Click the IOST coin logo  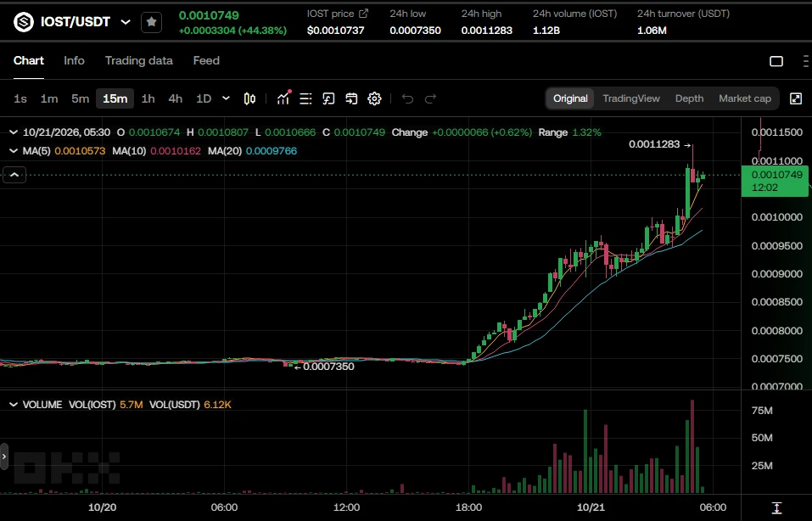point(23,22)
